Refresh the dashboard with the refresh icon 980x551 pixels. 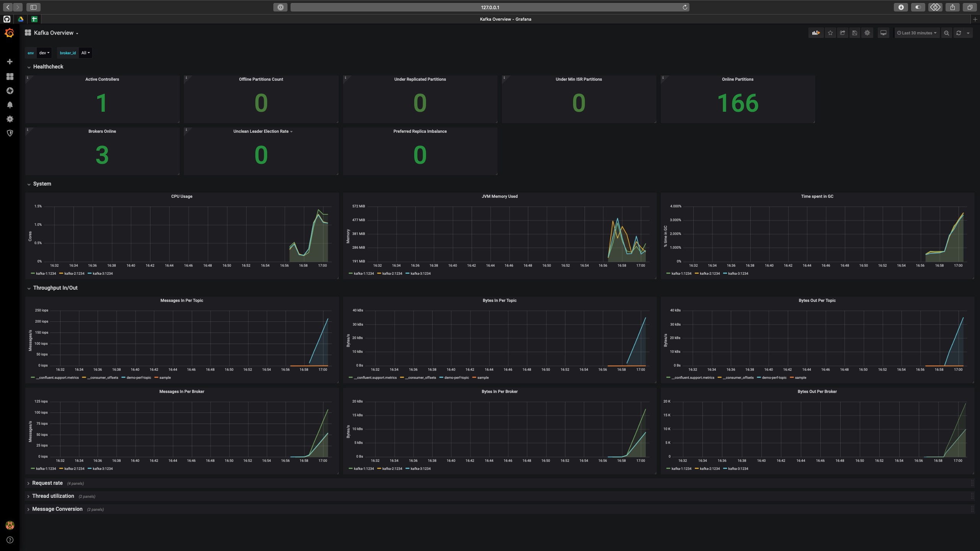tap(959, 33)
